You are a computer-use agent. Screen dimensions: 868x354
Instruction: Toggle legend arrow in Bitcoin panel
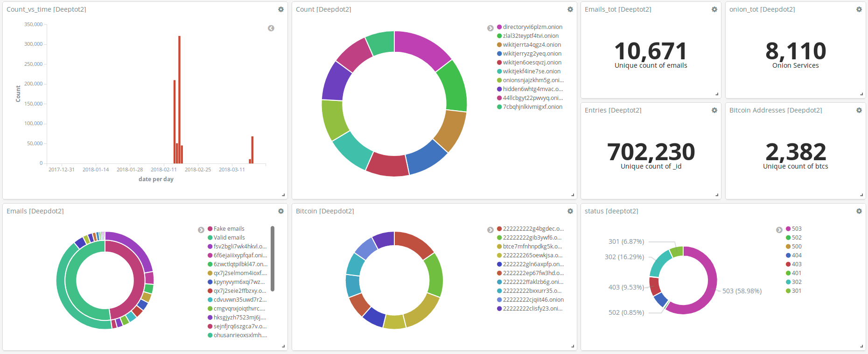coord(490,230)
